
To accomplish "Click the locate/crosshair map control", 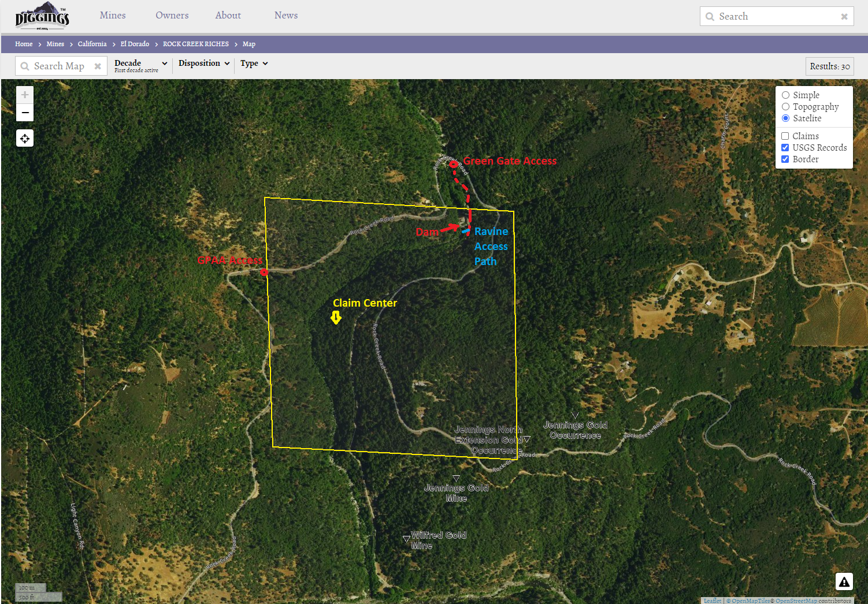I will 25,139.
